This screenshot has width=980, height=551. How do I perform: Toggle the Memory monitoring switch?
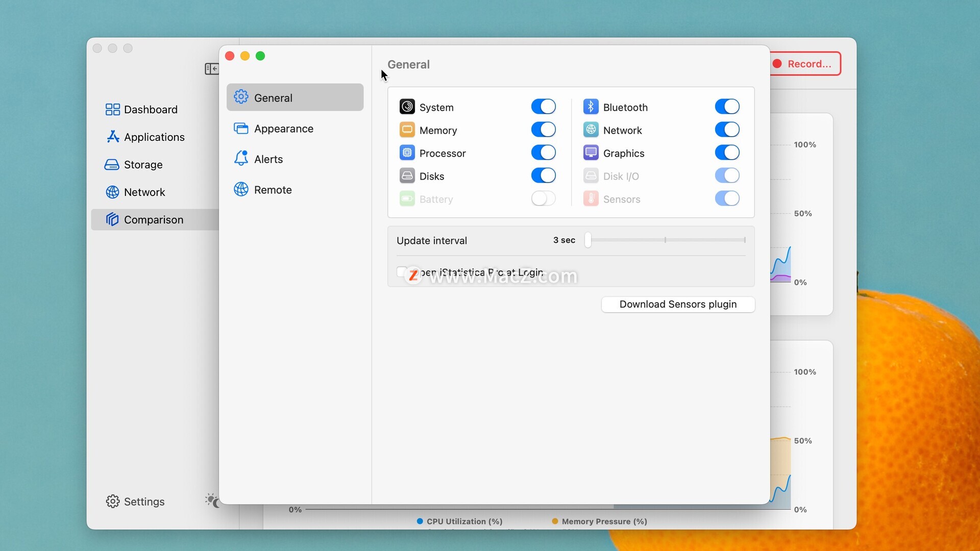click(543, 130)
